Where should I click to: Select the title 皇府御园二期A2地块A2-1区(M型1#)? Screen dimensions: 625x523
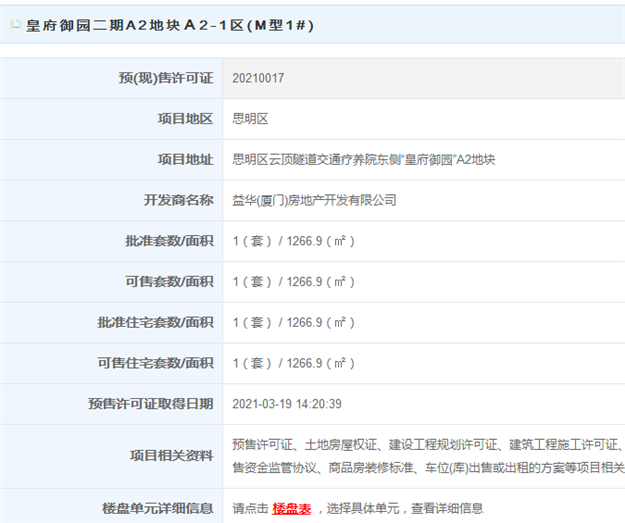coord(170,26)
